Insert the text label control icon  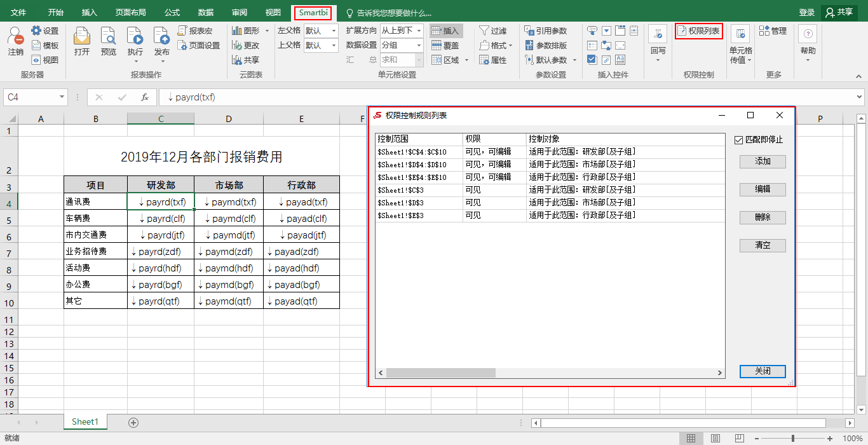[x=620, y=60]
